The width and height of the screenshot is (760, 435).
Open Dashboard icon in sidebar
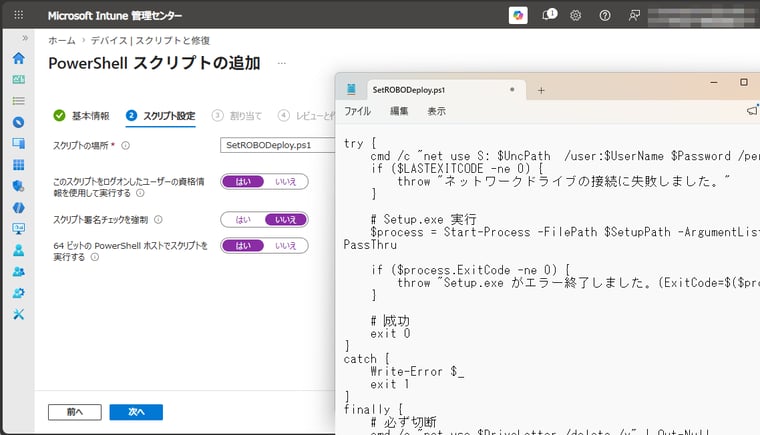[x=18, y=80]
